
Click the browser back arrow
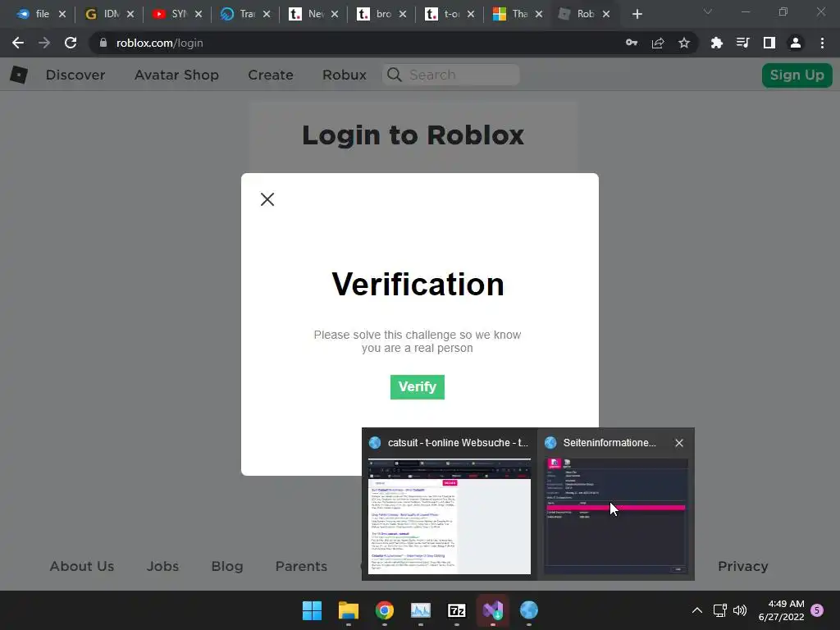pos(18,43)
